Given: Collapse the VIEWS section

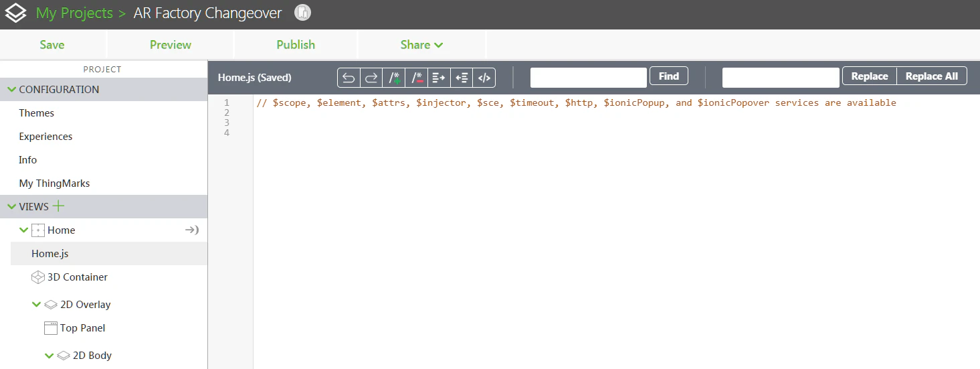Looking at the screenshot, I should pyautogui.click(x=11, y=207).
